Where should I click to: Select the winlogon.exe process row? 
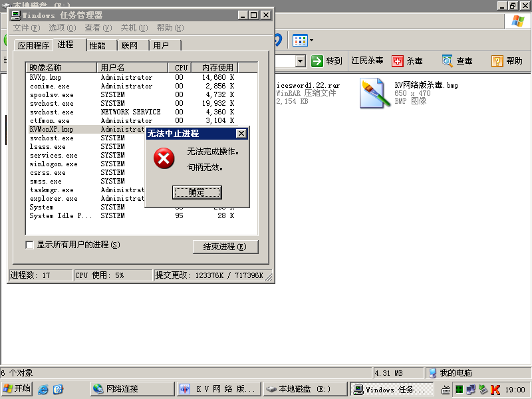(87, 164)
